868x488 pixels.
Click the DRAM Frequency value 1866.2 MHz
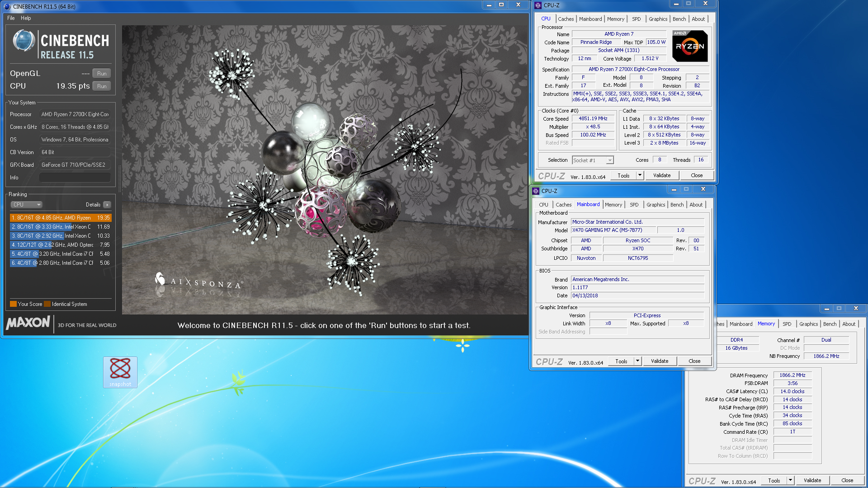[x=792, y=375]
